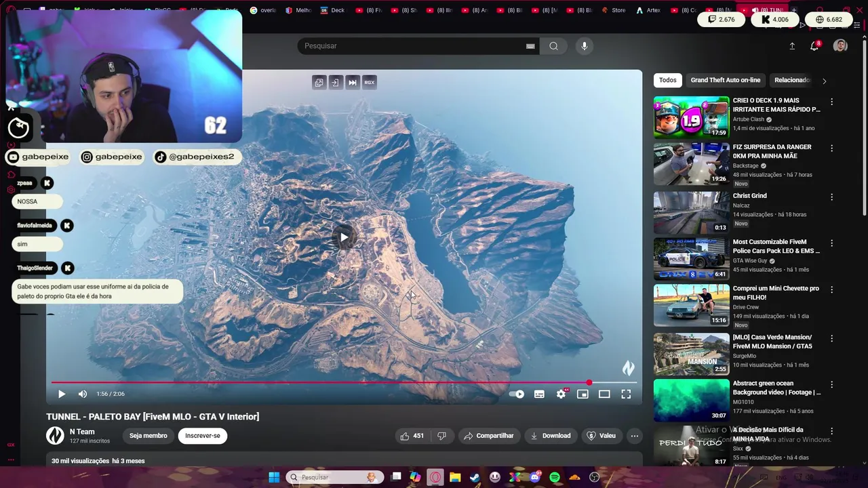Viewport: 868px width, 488px height.
Task: Open N Team channel avatar
Action: pos(55,436)
